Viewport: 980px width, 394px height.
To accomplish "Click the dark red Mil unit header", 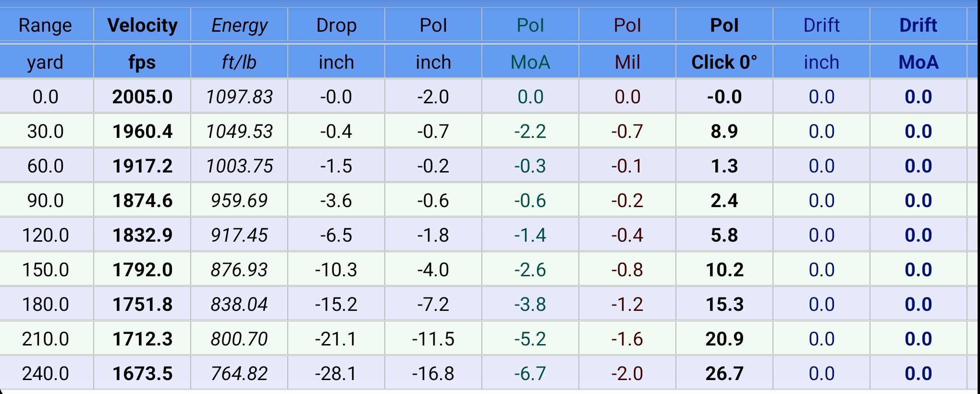I will pyautogui.click(x=627, y=62).
